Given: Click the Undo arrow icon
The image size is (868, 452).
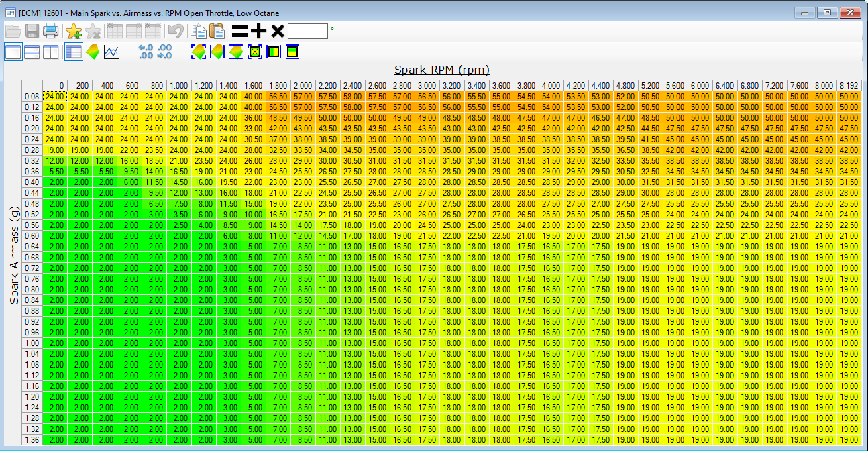Looking at the screenshot, I should coord(176,31).
